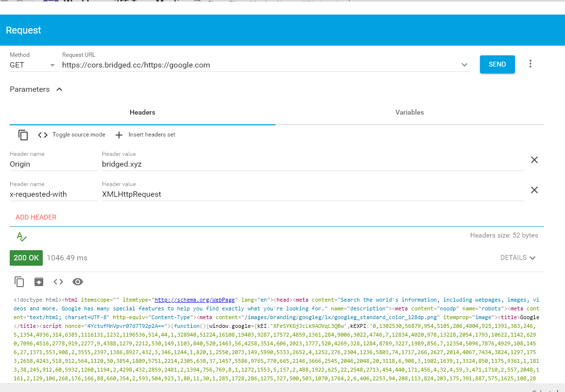Click the ADD HEADER link
565x392 pixels.
pyautogui.click(x=36, y=217)
